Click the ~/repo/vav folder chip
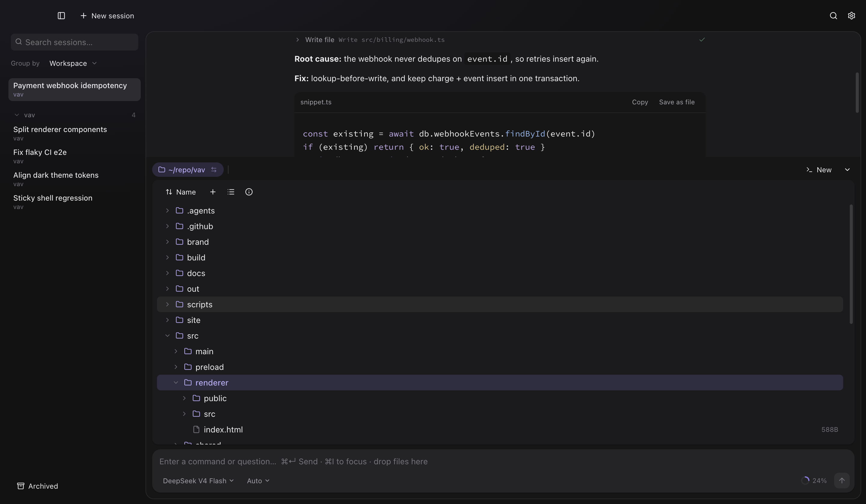Viewport: 866px width, 504px height. point(188,170)
